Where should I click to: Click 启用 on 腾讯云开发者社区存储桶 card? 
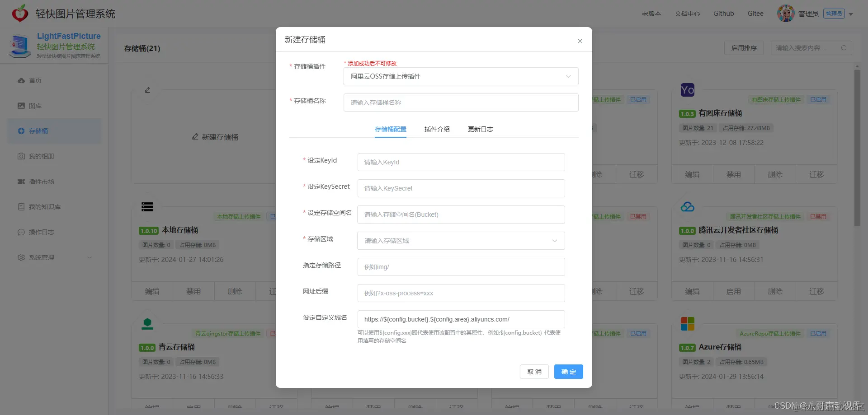[x=734, y=291]
